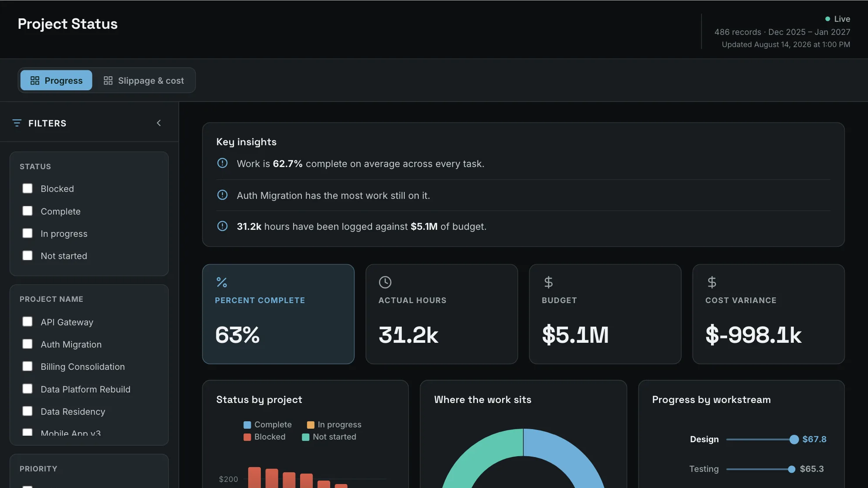Click the Progress by workstream title
868x488 pixels.
click(711, 399)
